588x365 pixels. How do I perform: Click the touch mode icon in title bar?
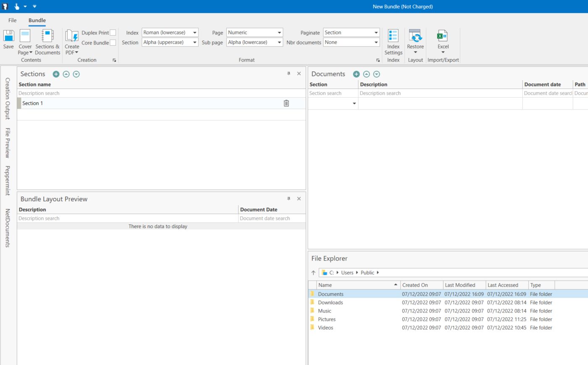[x=17, y=6]
